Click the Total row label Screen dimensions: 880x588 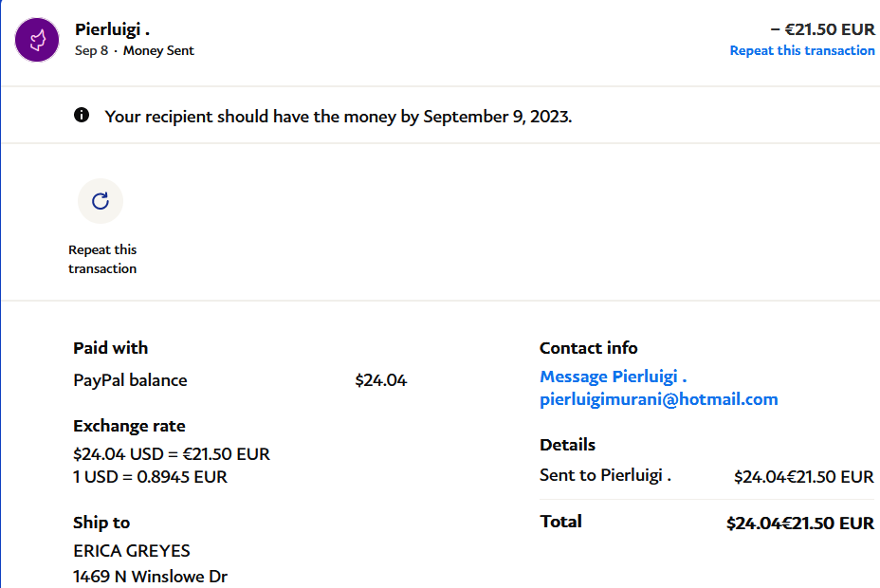tap(560, 522)
